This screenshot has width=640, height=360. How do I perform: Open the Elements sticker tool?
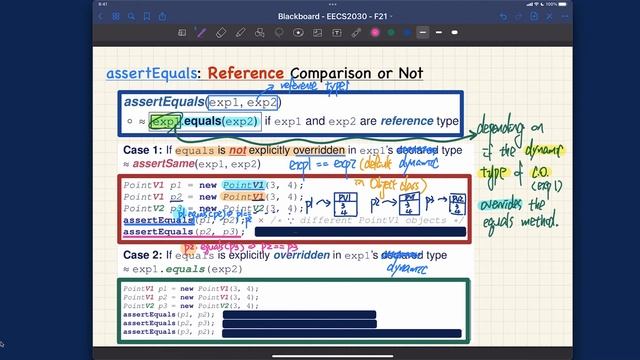(298, 33)
